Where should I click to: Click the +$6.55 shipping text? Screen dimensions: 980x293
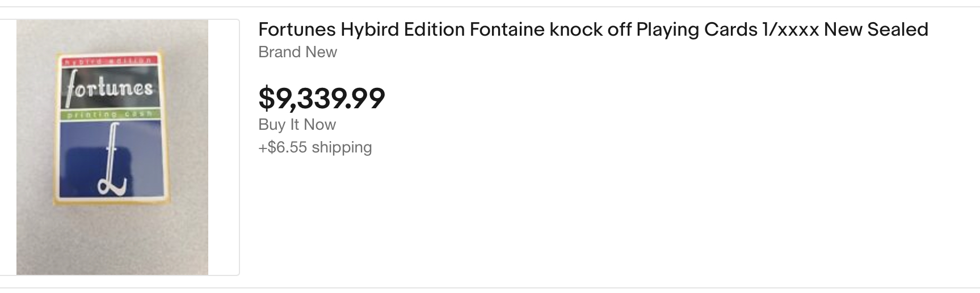click(315, 147)
